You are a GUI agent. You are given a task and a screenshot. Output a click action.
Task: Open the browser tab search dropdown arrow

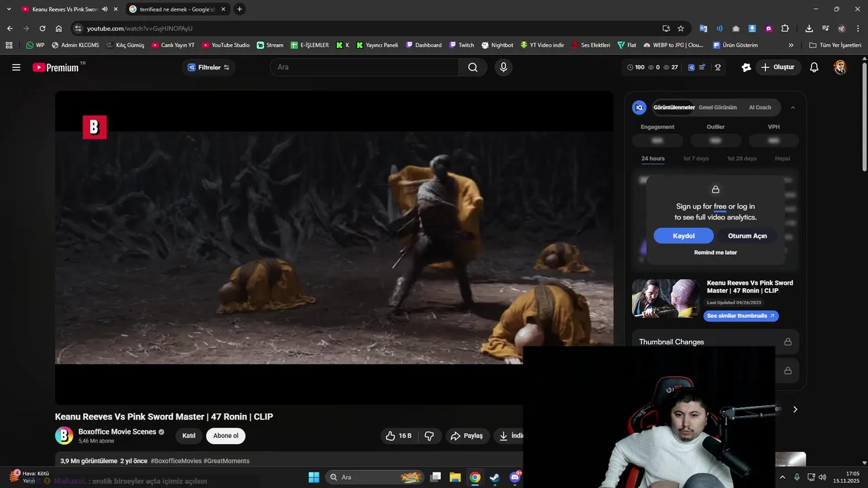(x=9, y=9)
